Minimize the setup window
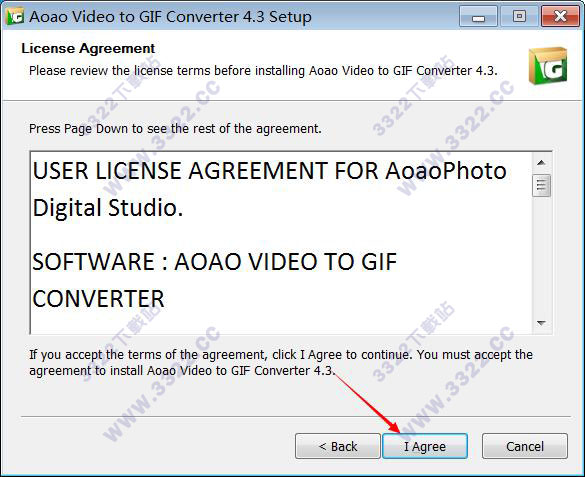The image size is (585, 477). [478, 17]
